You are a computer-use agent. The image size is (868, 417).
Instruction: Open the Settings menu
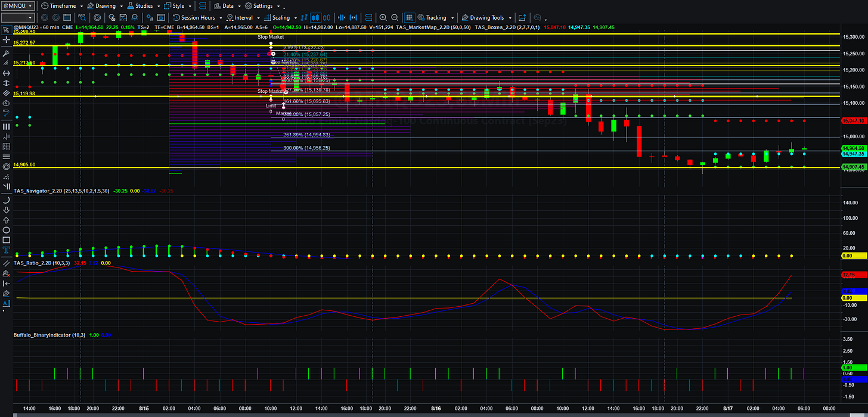(x=262, y=6)
